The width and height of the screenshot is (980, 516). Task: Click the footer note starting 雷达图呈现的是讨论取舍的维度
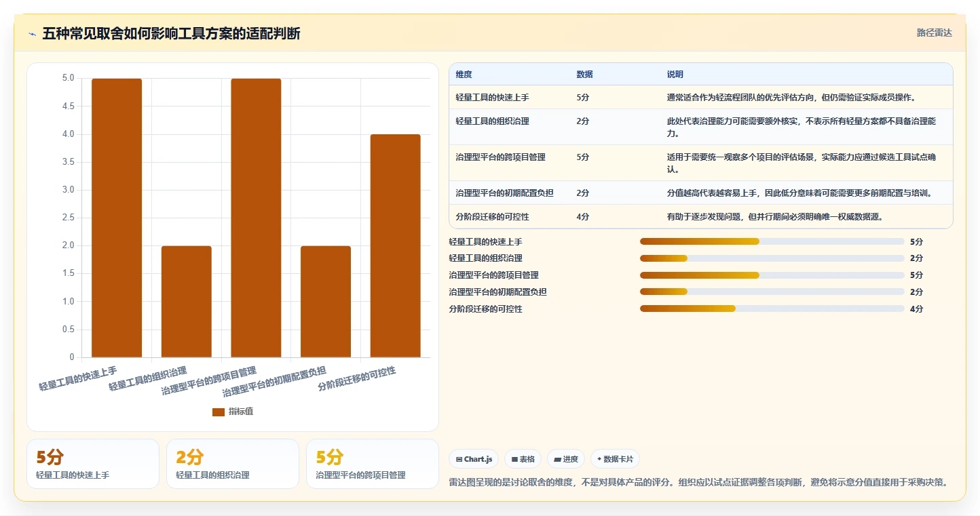pos(698,483)
